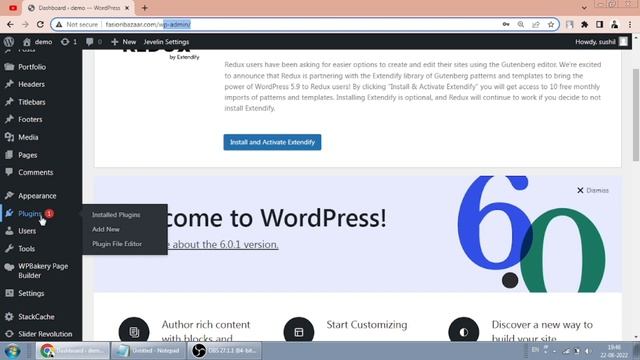Close the Dashboard demo WordPress tab

127,8
